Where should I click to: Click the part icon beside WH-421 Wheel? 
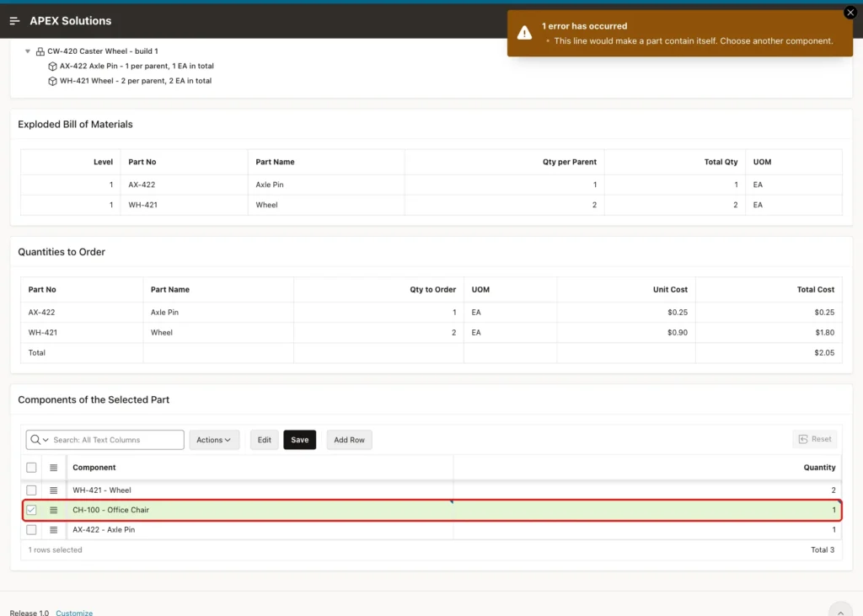coord(53,81)
